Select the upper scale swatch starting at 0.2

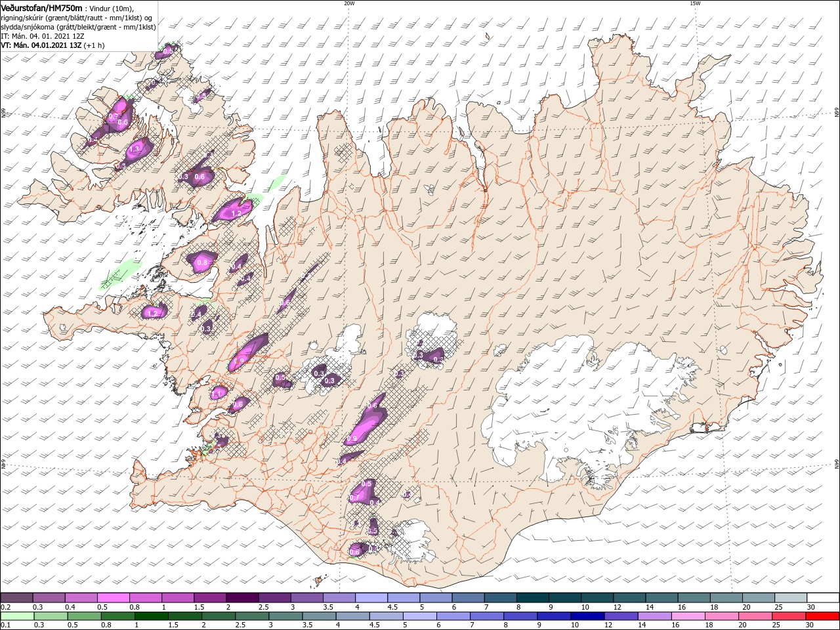click(x=16, y=597)
